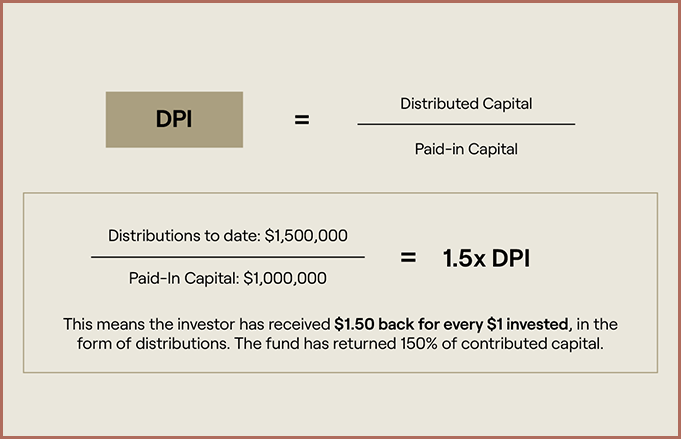
Task: Click the fraction line above Paid-In Capital: $1,000,000
Action: click(x=227, y=257)
